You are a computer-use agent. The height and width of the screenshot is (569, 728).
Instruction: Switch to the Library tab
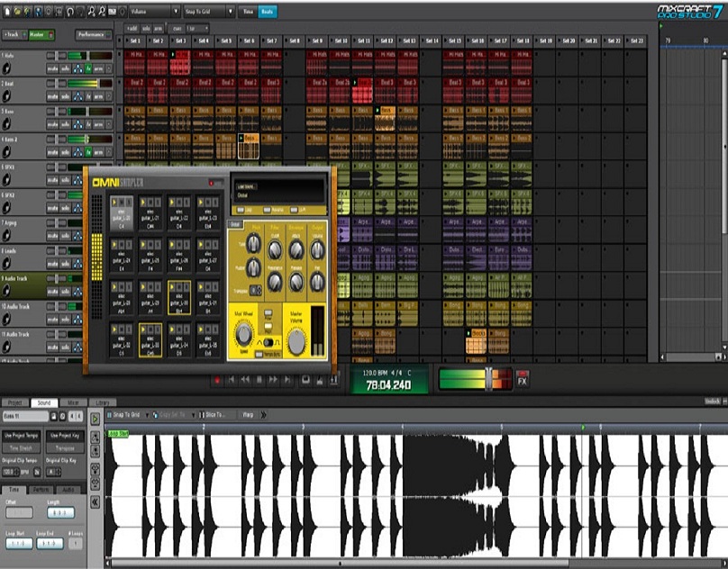pos(103,403)
